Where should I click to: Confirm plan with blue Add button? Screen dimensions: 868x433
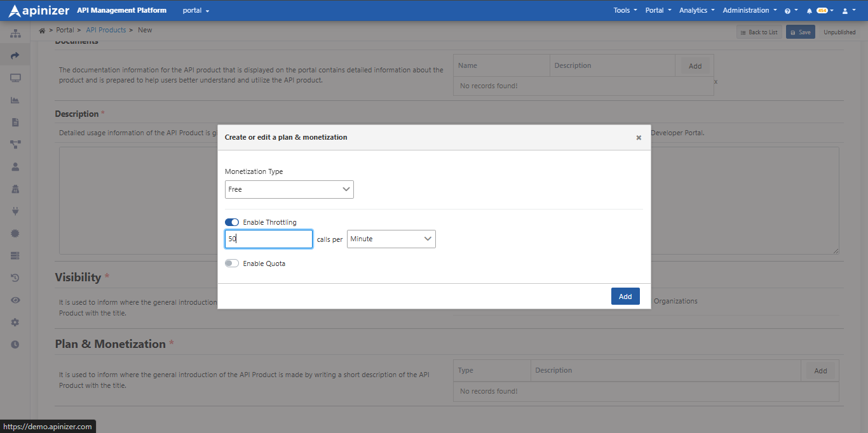tap(625, 296)
